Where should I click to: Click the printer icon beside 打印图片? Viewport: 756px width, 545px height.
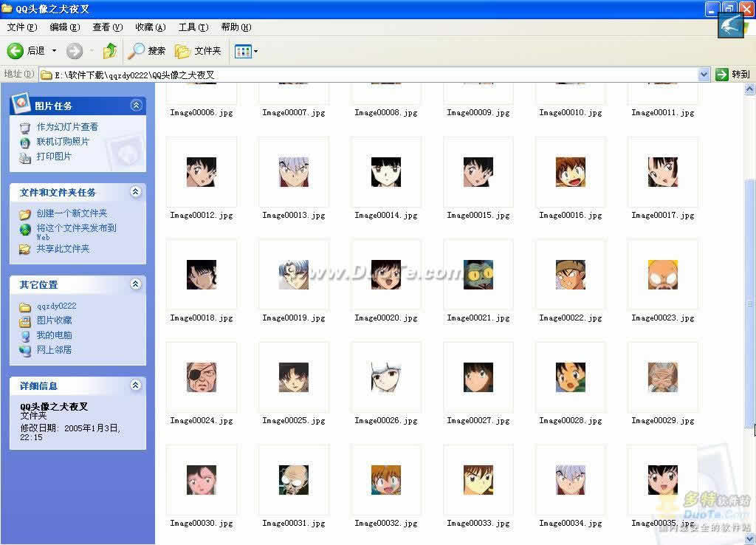pyautogui.click(x=25, y=158)
